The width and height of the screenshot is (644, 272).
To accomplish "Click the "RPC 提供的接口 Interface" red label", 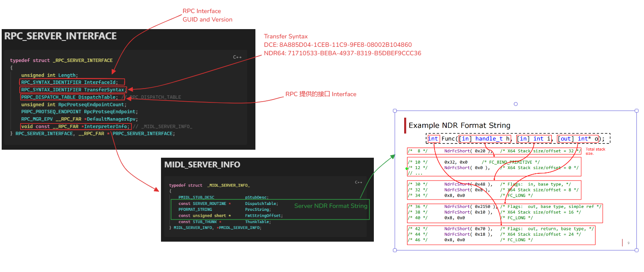I will pos(321,94).
